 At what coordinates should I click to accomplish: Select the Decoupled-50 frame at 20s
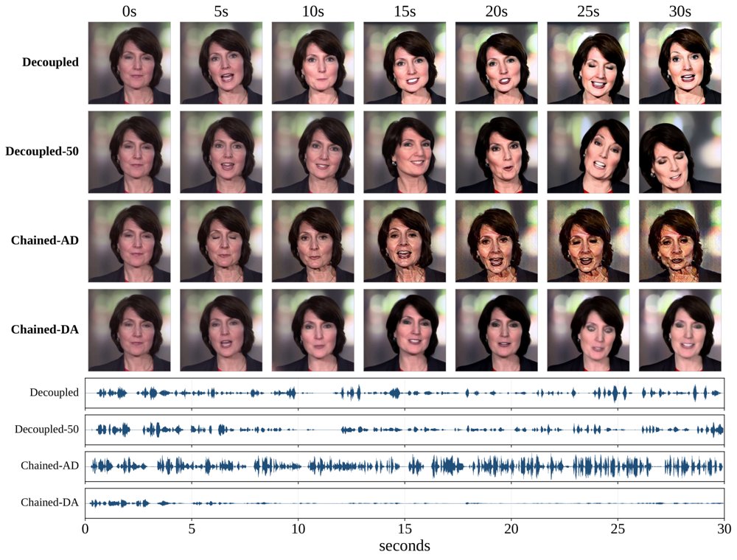pyautogui.click(x=496, y=153)
